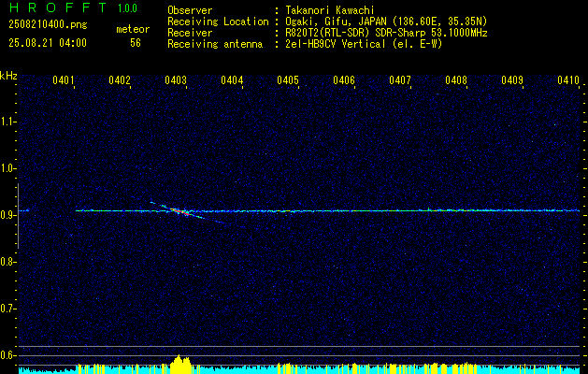Click the kHz axis unit label
This screenshot has width=588, height=374.
(x=8, y=76)
